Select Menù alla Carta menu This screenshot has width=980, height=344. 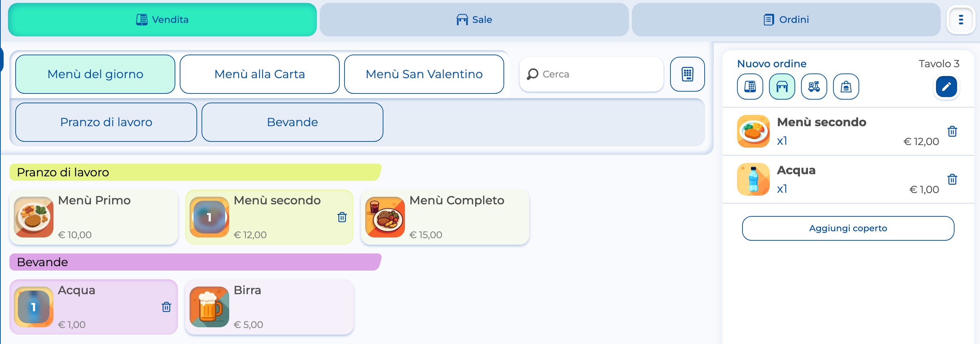(x=259, y=74)
